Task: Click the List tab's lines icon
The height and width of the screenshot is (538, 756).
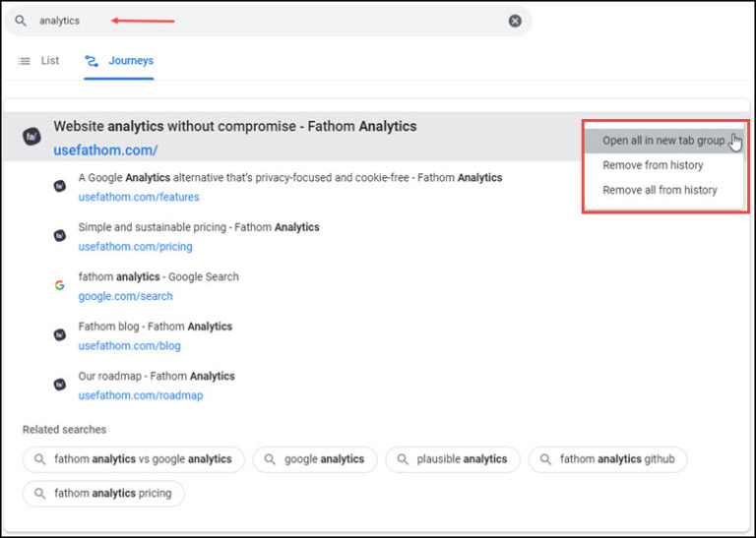Action: (24, 61)
